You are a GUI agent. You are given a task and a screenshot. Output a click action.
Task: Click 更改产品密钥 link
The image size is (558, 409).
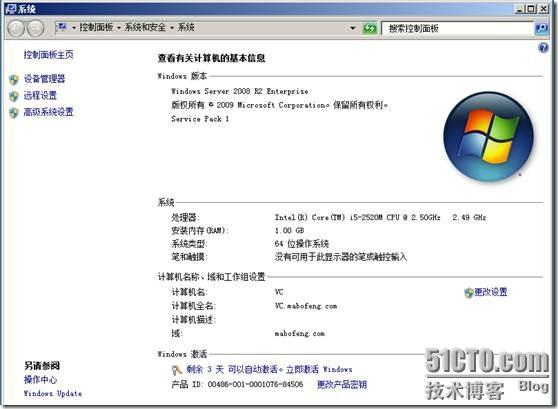pos(342,384)
